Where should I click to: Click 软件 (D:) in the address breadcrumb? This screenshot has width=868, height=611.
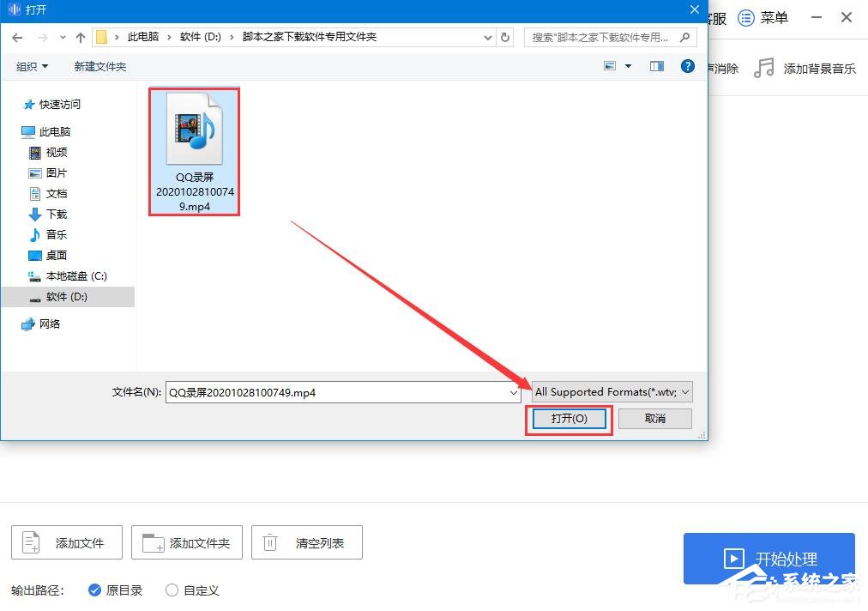coord(203,37)
